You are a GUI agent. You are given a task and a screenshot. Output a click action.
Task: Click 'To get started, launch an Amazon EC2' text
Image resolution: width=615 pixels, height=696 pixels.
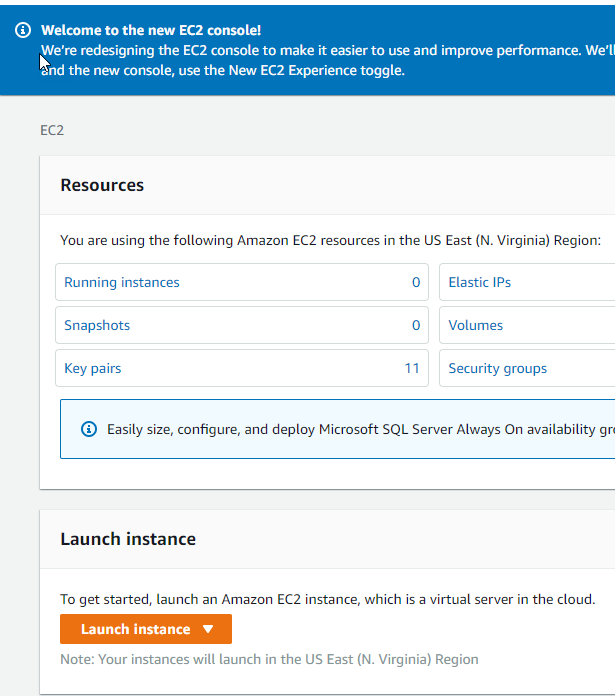[x=327, y=599]
